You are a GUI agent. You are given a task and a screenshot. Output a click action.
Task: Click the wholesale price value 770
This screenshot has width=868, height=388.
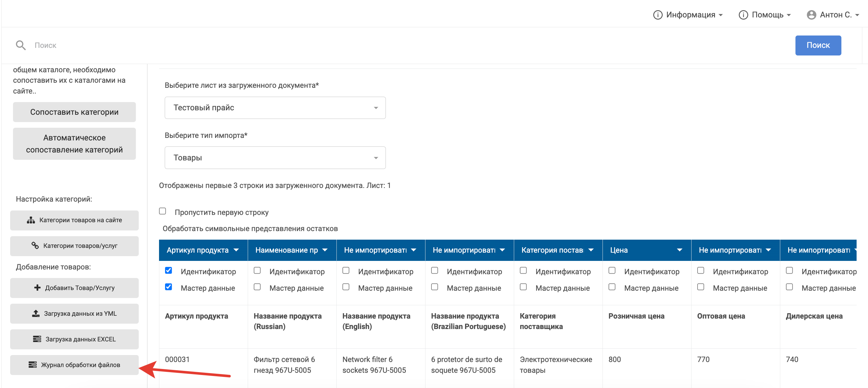pyautogui.click(x=703, y=359)
